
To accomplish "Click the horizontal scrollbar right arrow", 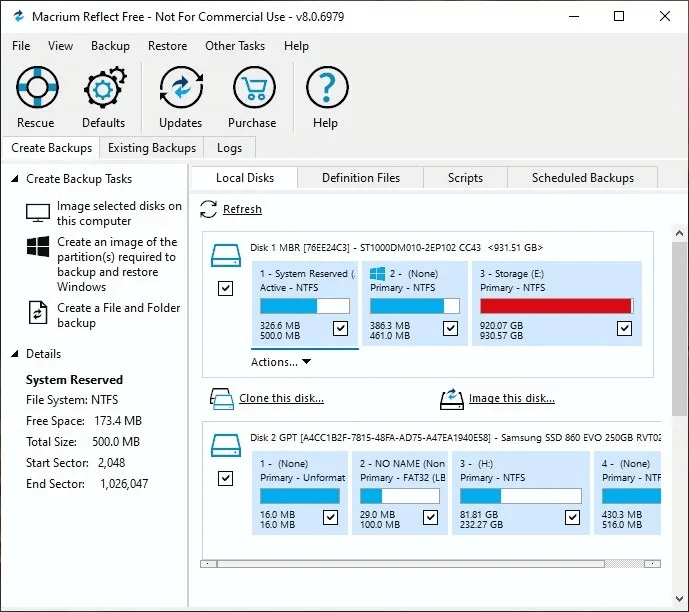I will (x=653, y=564).
